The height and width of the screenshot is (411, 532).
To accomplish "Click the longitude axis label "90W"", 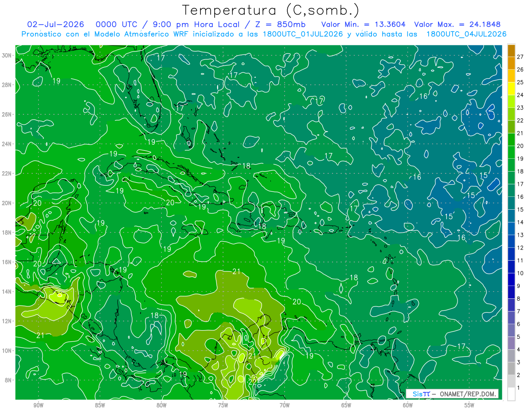I will click(38, 405).
